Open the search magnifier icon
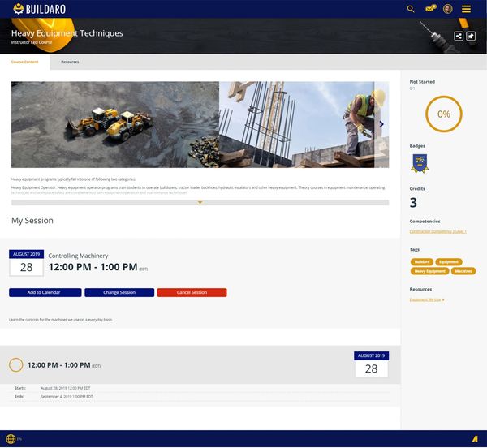Image resolution: width=487 pixels, height=448 pixels. click(411, 9)
